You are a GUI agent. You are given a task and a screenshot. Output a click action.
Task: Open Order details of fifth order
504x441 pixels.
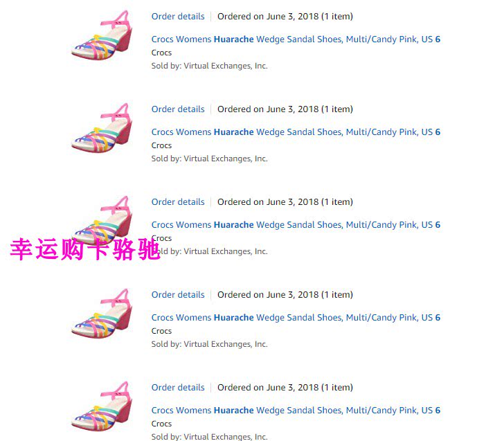(x=178, y=388)
